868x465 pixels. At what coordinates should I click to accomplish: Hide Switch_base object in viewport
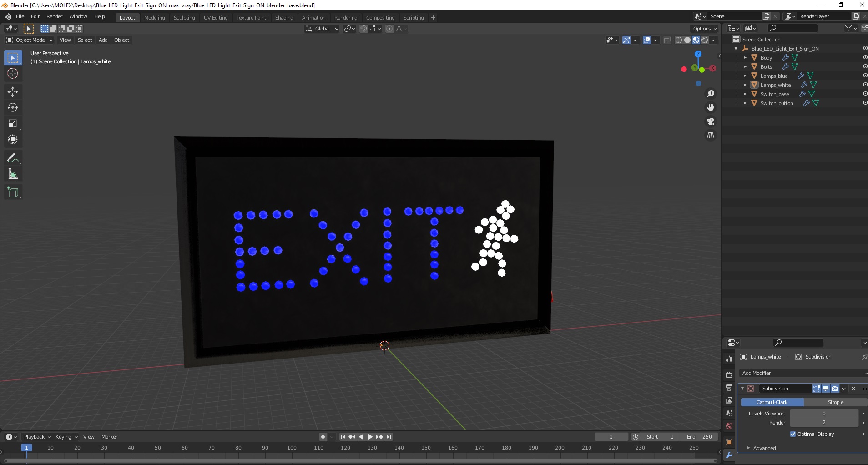tap(865, 94)
